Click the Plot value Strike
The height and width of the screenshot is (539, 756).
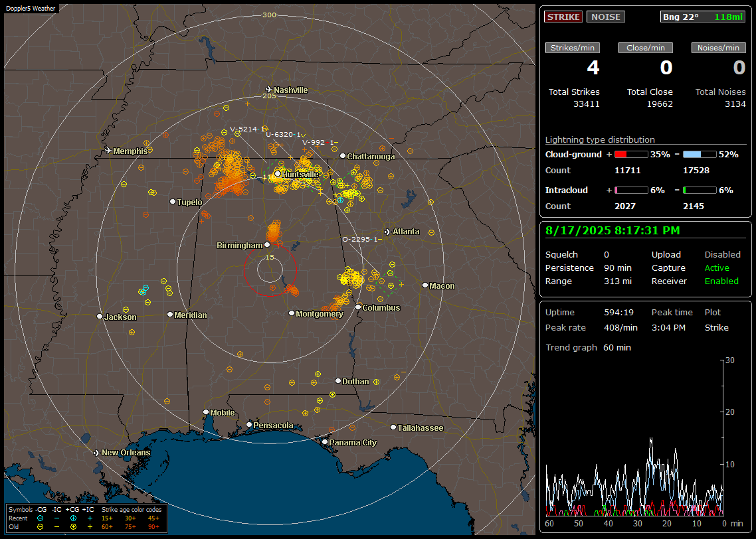716,327
